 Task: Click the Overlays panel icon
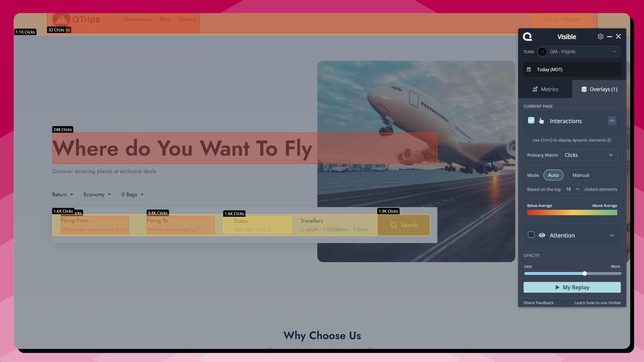tap(583, 89)
